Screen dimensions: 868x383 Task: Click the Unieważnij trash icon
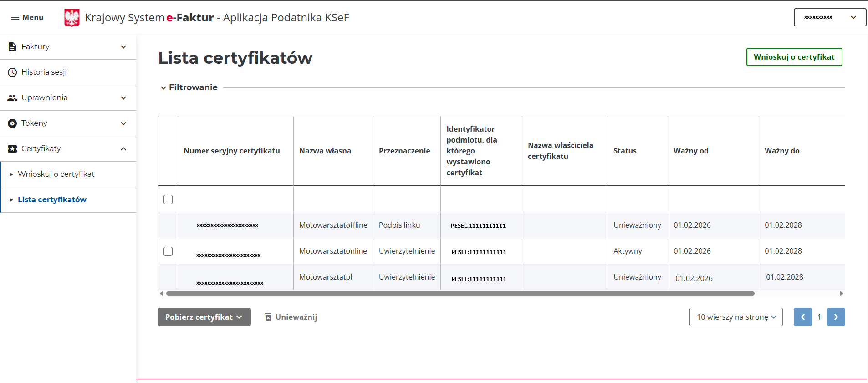pos(268,317)
